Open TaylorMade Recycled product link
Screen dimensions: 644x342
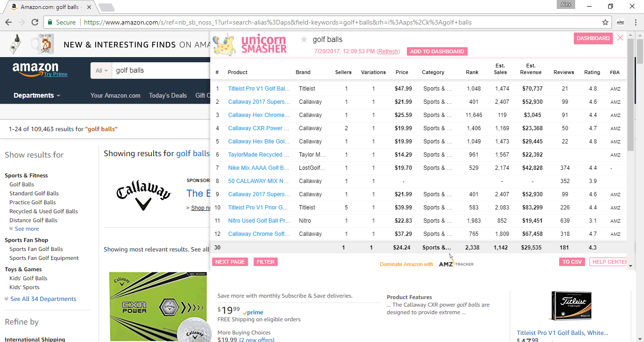[x=258, y=155]
